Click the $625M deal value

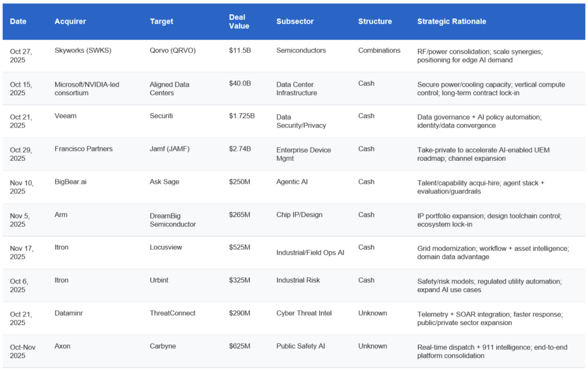coord(239,346)
